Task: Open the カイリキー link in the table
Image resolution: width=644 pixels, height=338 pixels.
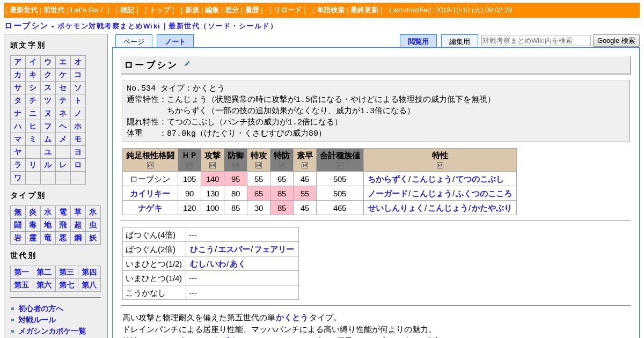Action: tap(150, 194)
